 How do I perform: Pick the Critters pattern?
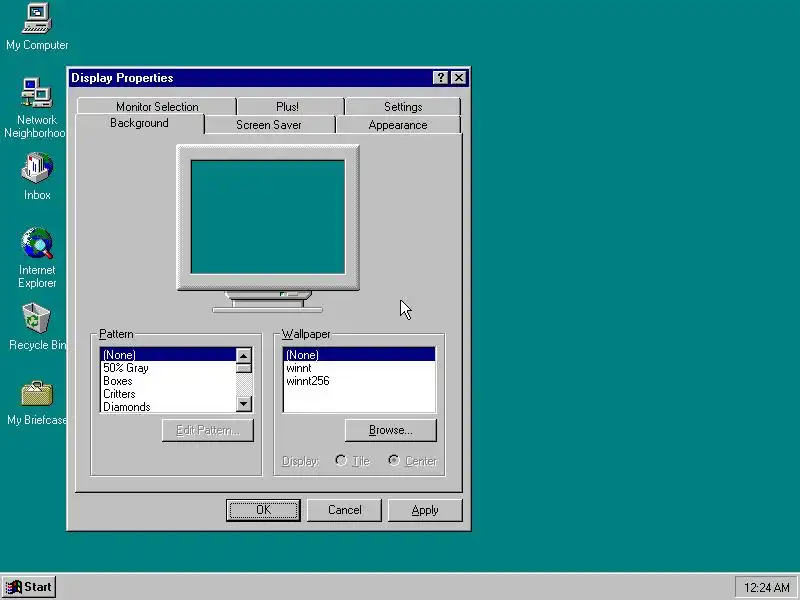(168, 394)
